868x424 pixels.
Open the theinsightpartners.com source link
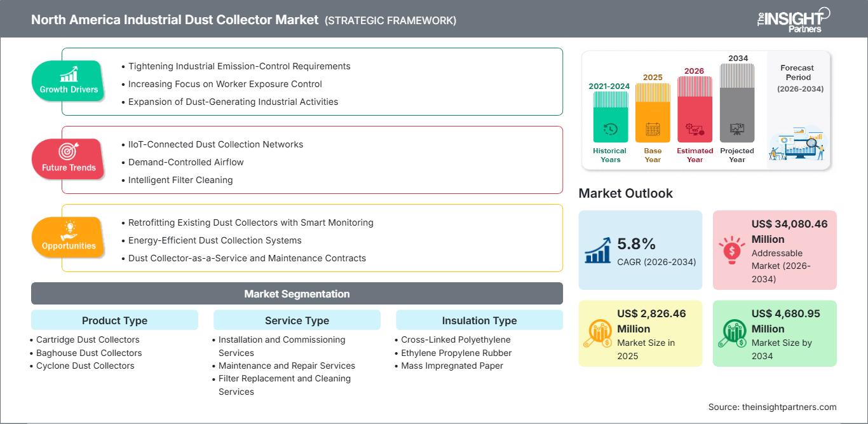click(790, 407)
